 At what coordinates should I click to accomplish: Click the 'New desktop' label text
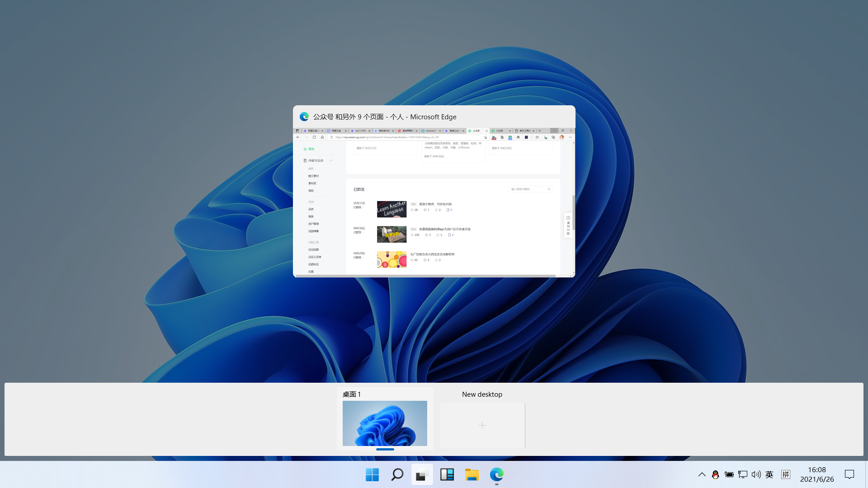482,394
